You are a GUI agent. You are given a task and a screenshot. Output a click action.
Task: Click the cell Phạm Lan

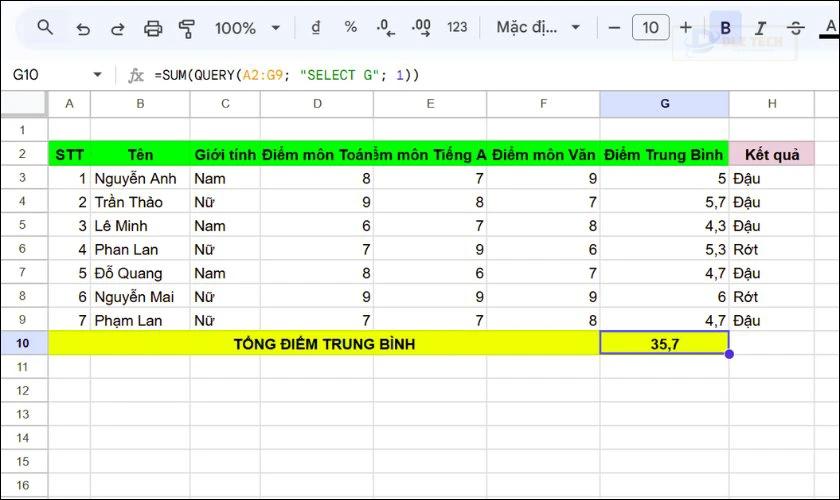[x=140, y=320]
